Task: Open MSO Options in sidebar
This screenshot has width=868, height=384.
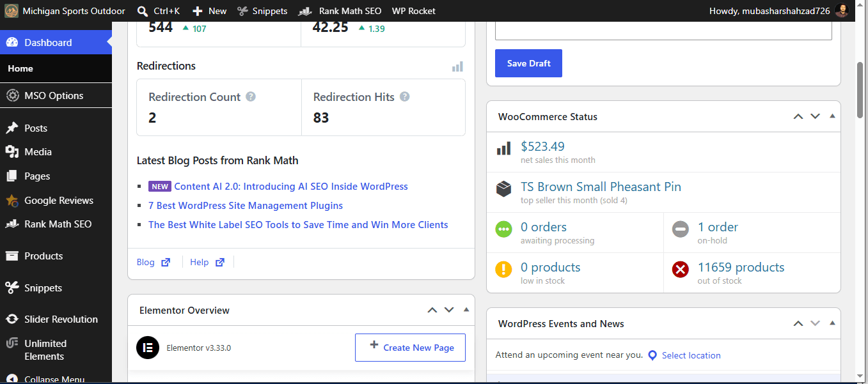Action: coord(56,95)
